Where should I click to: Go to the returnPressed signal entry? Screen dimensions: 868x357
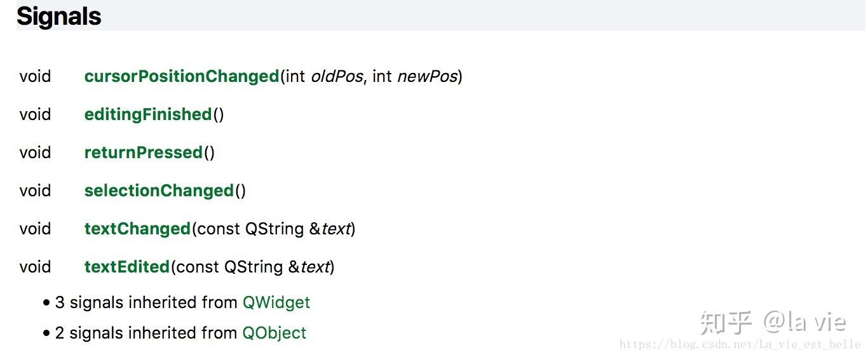coord(143,153)
